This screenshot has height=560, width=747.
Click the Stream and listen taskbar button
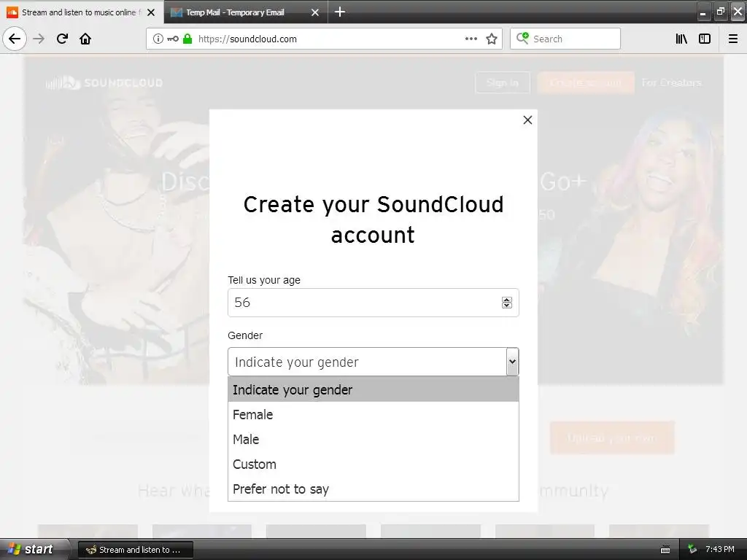click(x=135, y=550)
